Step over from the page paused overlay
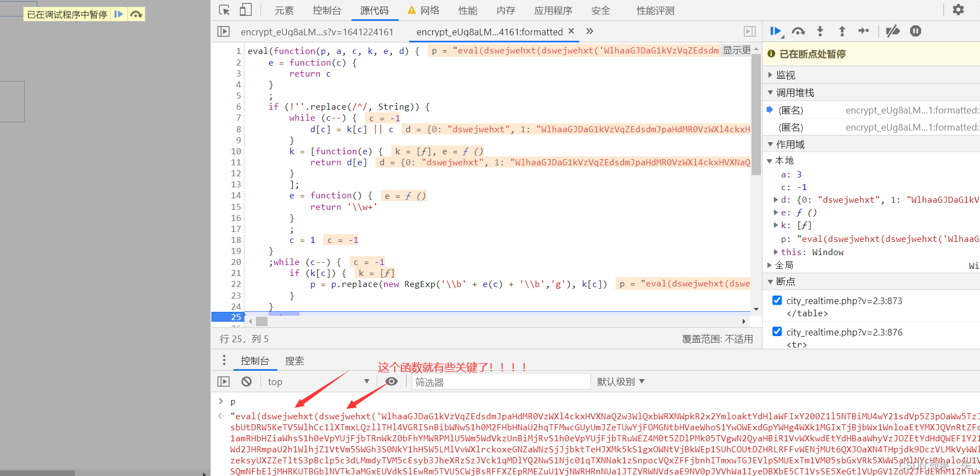Screen dimensions: 980x476 point(136,14)
